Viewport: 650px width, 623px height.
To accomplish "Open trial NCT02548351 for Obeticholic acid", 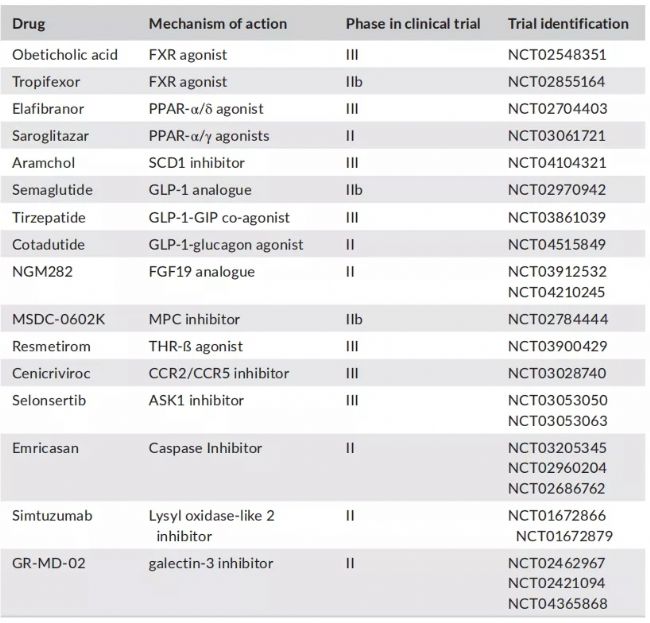I will tap(557, 55).
